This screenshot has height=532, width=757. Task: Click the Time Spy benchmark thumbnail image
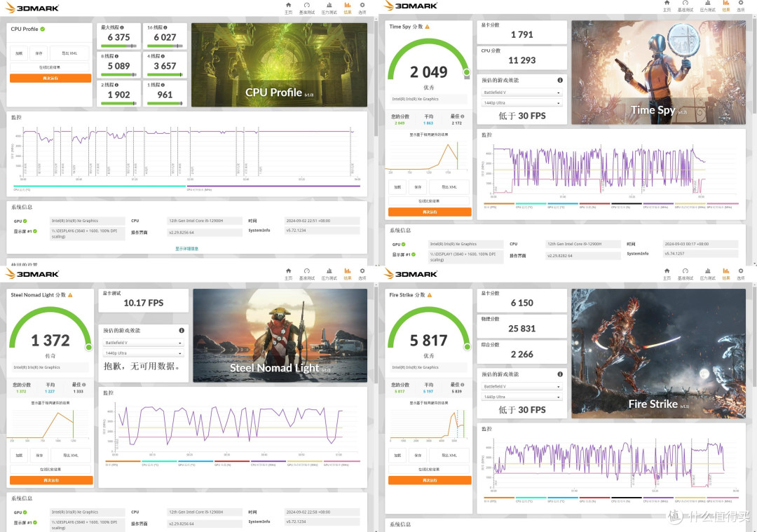(x=658, y=72)
